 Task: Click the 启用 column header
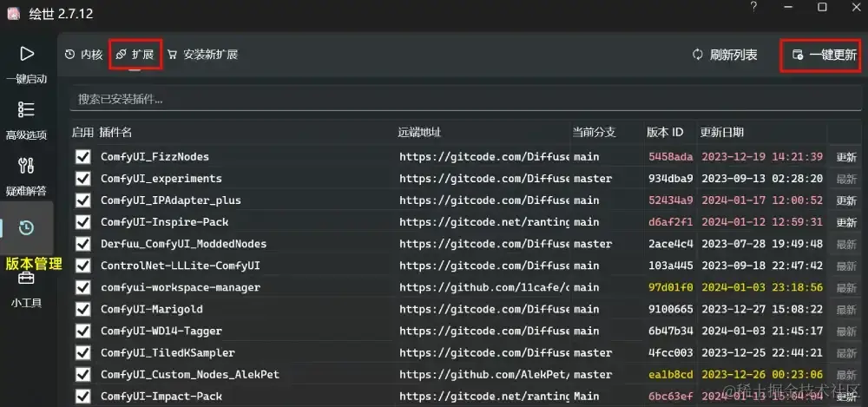(x=82, y=133)
